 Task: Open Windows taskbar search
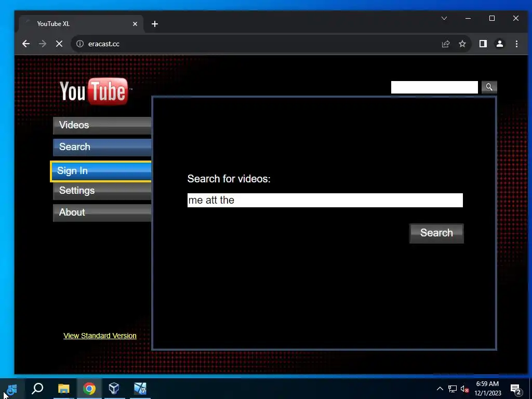point(37,389)
